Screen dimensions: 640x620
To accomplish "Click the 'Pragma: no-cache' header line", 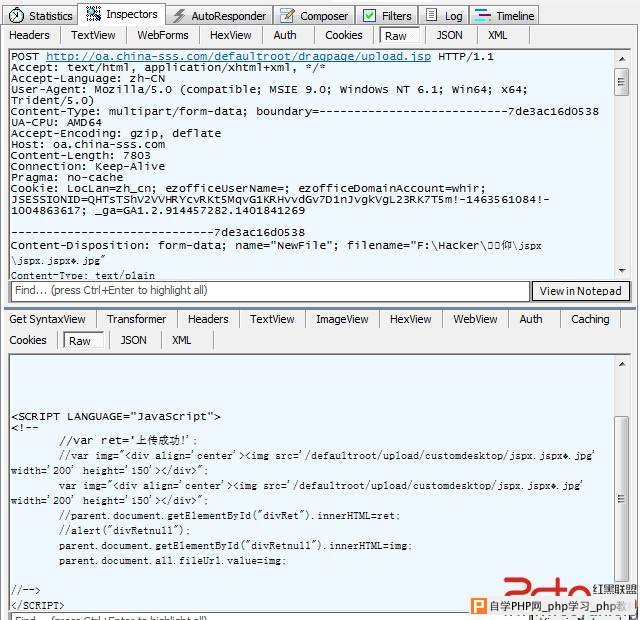I will 67,178.
